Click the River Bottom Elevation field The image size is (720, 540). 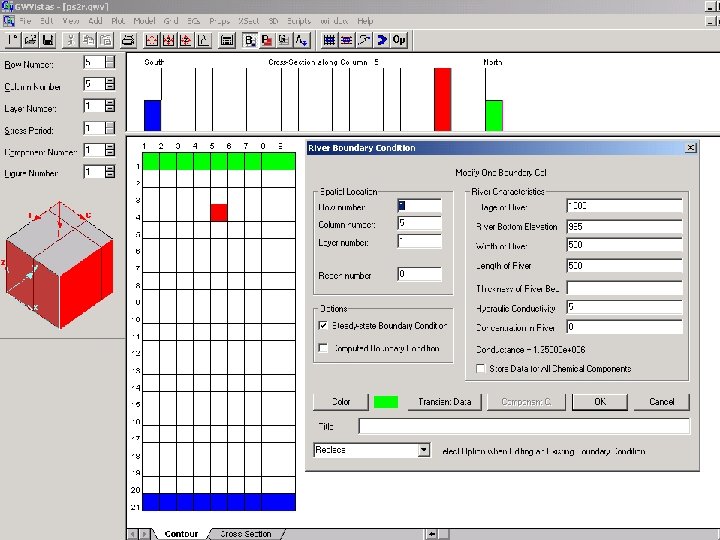624,226
